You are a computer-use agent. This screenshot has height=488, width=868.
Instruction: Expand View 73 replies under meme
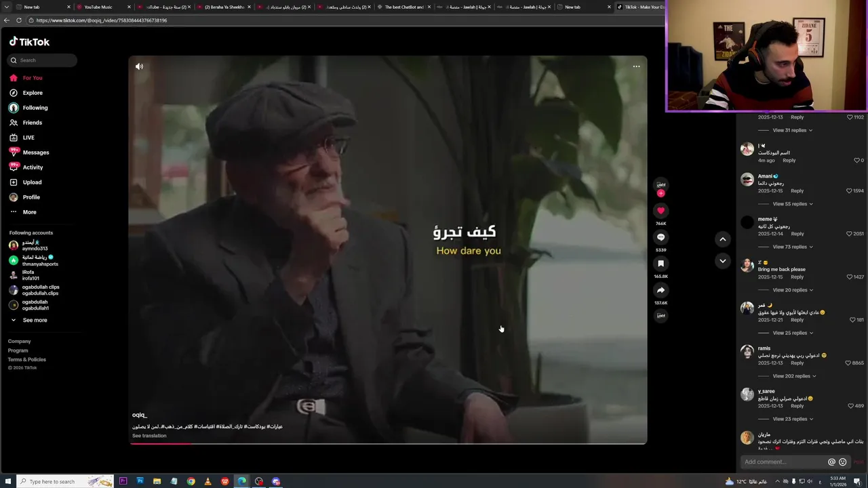(791, 247)
